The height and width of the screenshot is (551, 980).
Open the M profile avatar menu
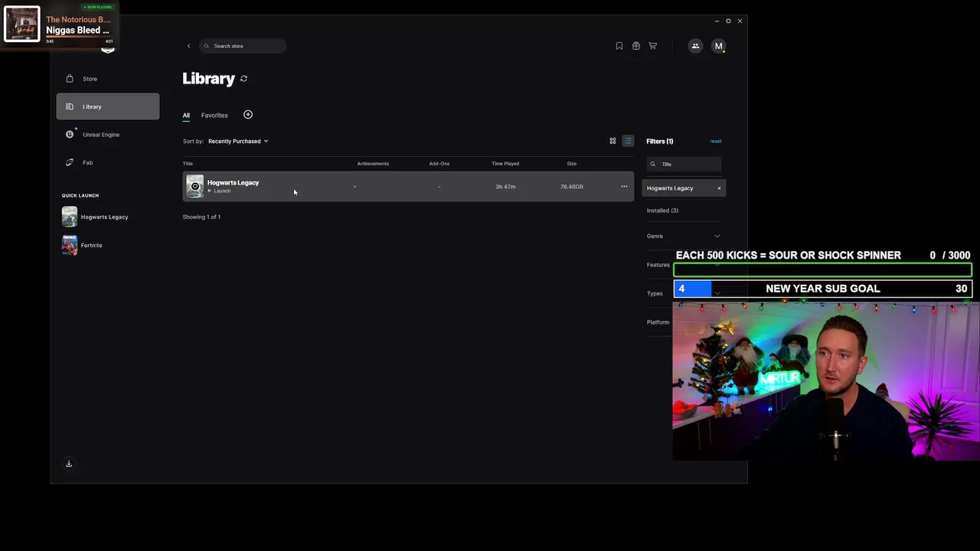pyautogui.click(x=718, y=46)
